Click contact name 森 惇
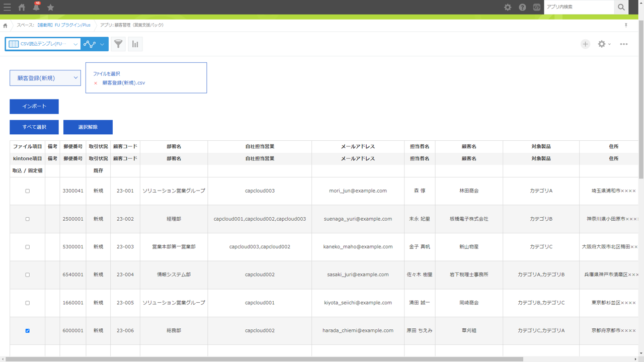 420,191
